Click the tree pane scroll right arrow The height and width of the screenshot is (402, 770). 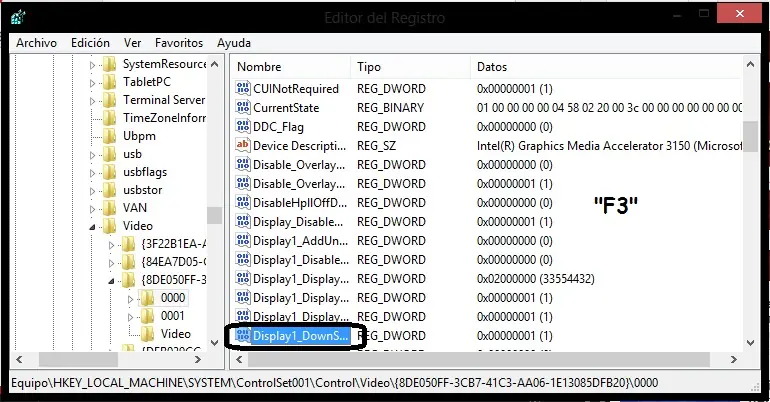pos(198,360)
